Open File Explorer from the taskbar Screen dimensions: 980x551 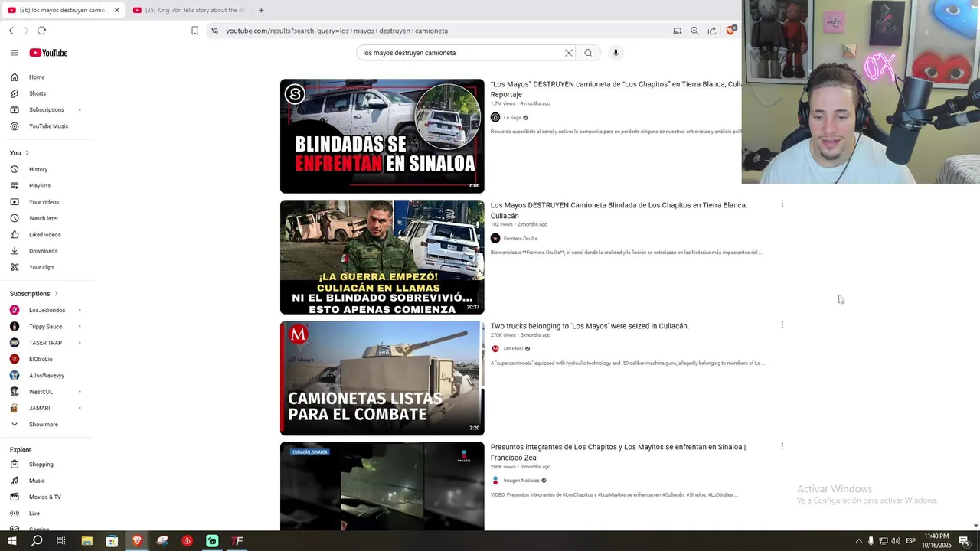click(87, 541)
